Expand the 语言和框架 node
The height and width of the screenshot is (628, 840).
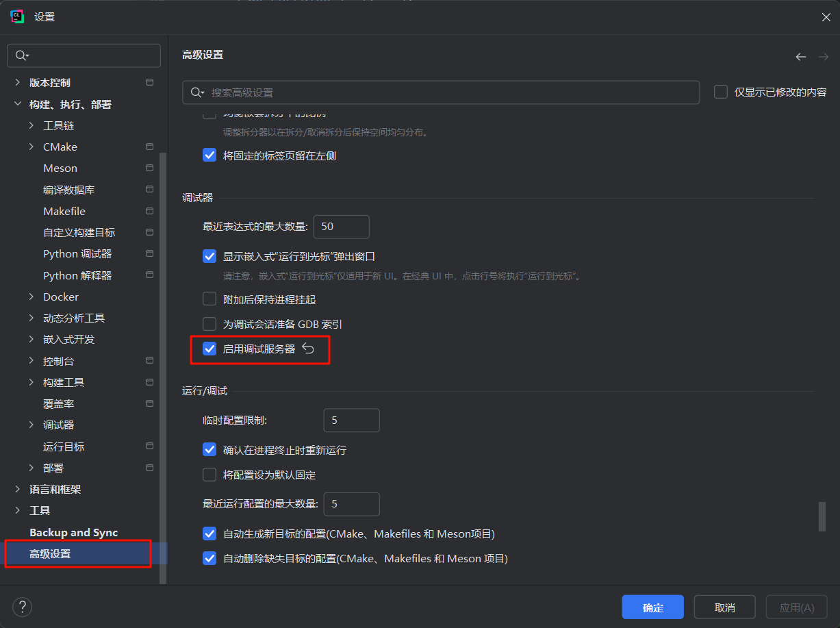(18, 489)
